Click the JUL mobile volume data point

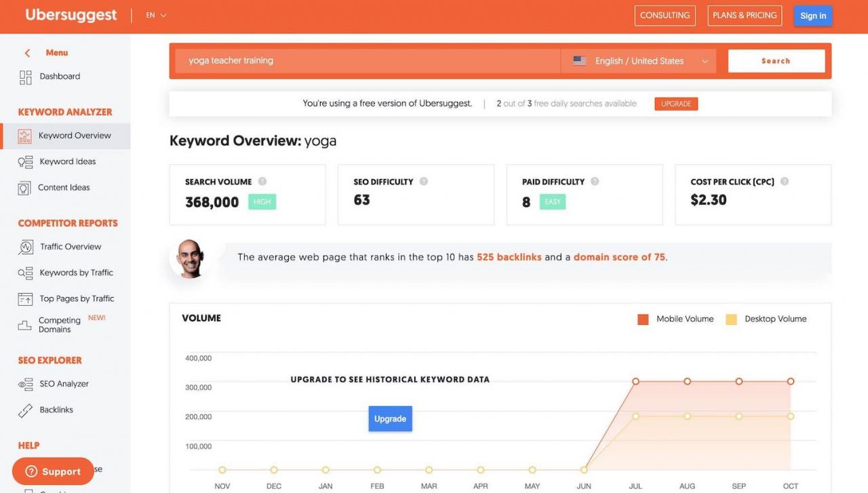635,381
